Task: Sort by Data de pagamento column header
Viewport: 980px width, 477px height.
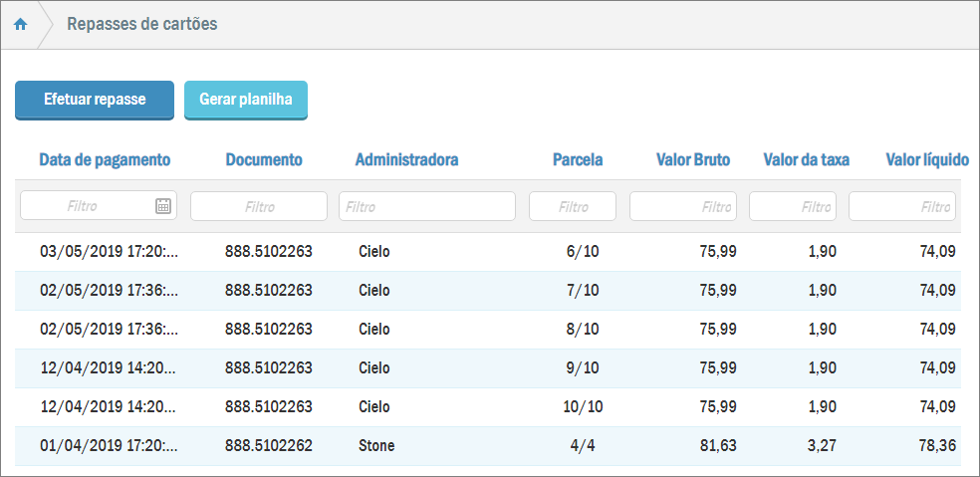Action: (x=105, y=159)
